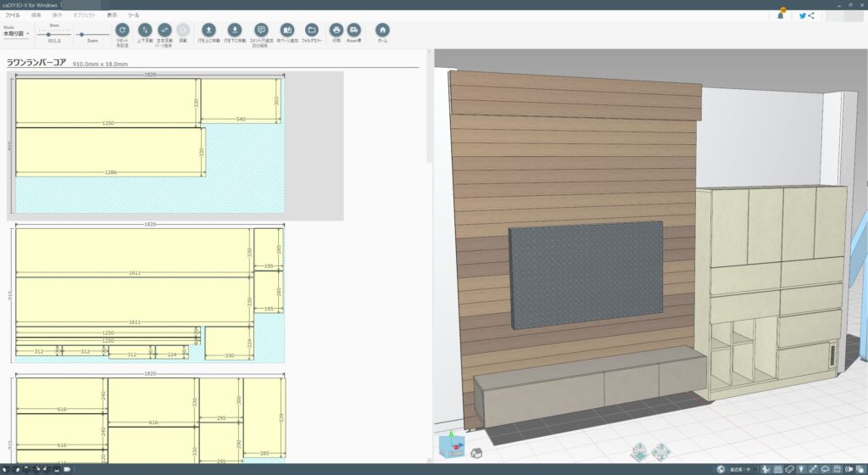Open フォルダカラー folder color icon
The image size is (868, 475).
pyautogui.click(x=311, y=30)
